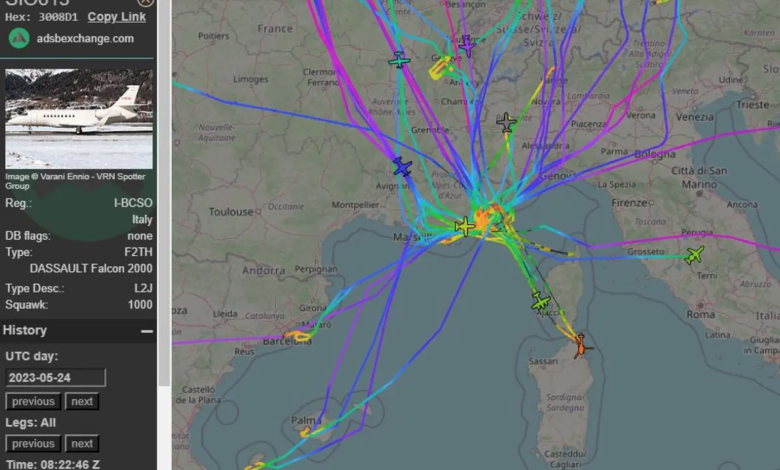The width and height of the screenshot is (780, 470).
Task: Click the Trieste label on the map
Action: [753, 104]
